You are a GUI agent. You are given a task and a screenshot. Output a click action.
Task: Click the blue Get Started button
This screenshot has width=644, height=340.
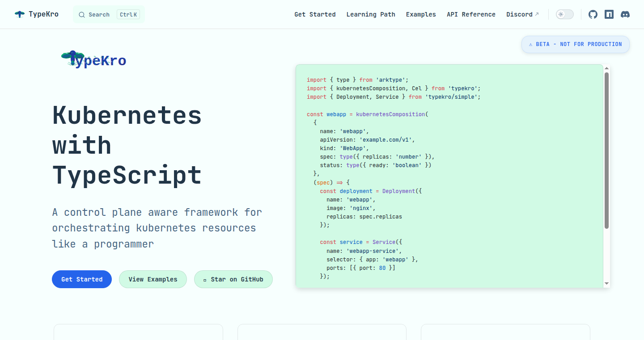point(82,279)
